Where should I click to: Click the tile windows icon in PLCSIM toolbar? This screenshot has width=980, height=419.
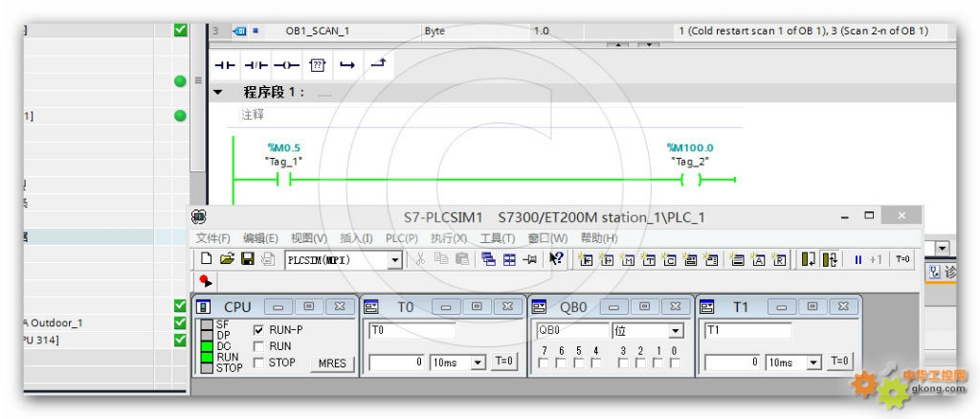pos(510,259)
